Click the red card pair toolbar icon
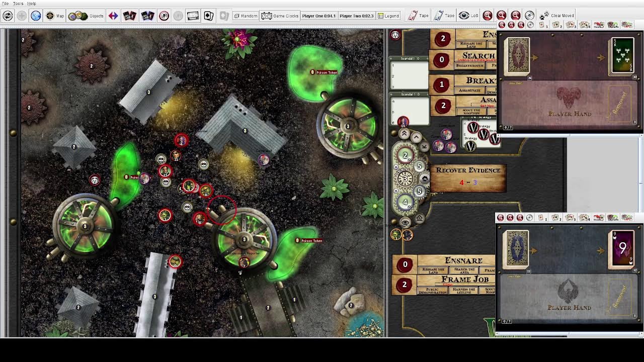 [x=129, y=16]
